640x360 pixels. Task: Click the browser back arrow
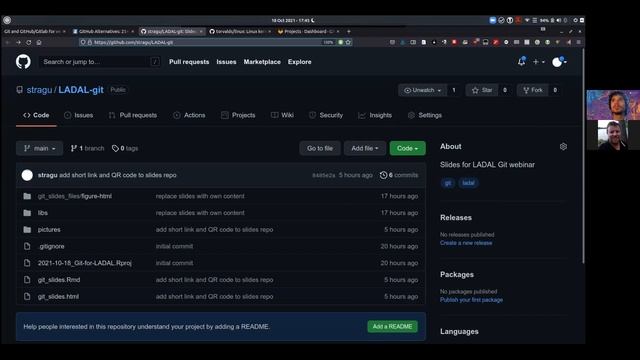click(x=8, y=42)
